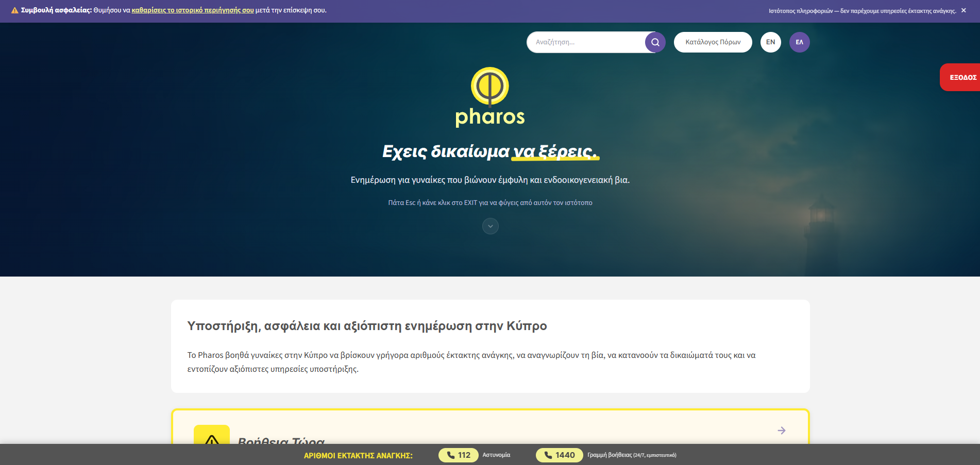Screen dimensions: 980x465
Task: Dismiss the top security tip banner
Action: click(x=964, y=10)
